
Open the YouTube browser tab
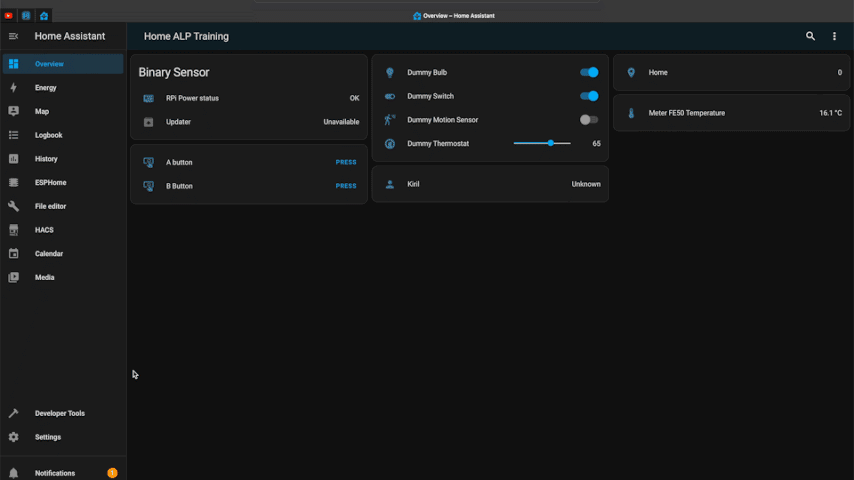[8, 16]
